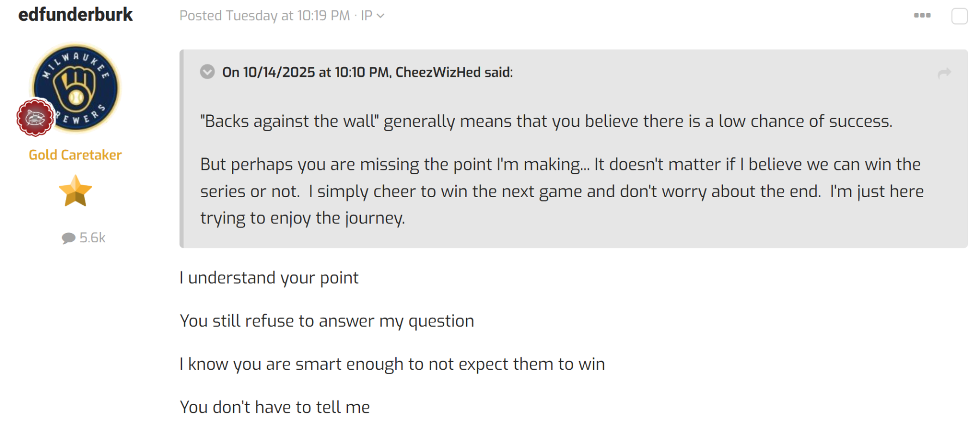980x440 pixels.
Task: Click the quote header naming CheezWizHed
Action: [367, 72]
